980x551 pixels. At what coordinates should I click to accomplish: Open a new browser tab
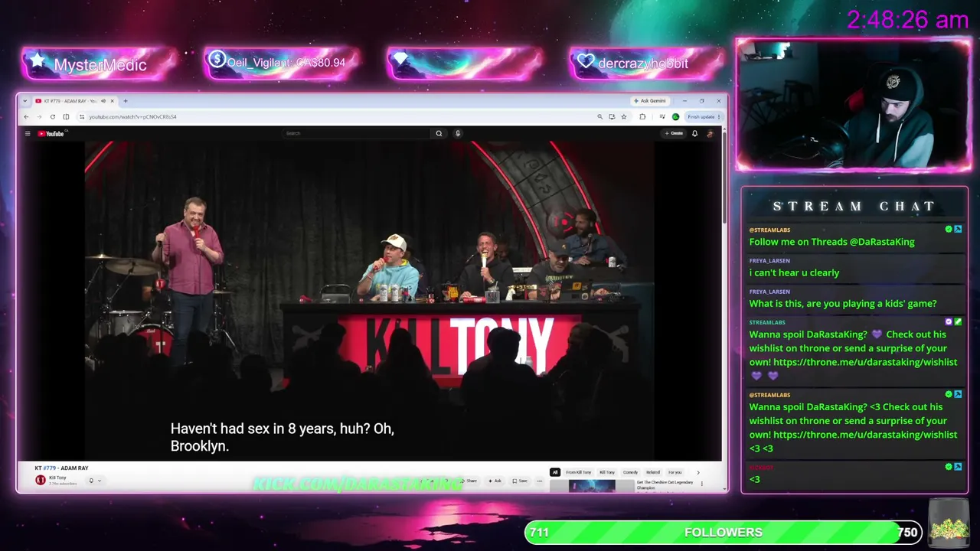tap(126, 101)
